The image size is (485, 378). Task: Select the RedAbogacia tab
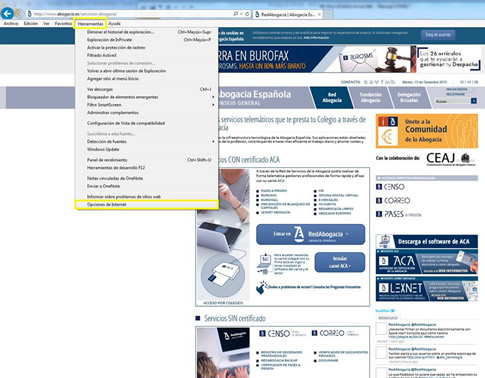288,14
